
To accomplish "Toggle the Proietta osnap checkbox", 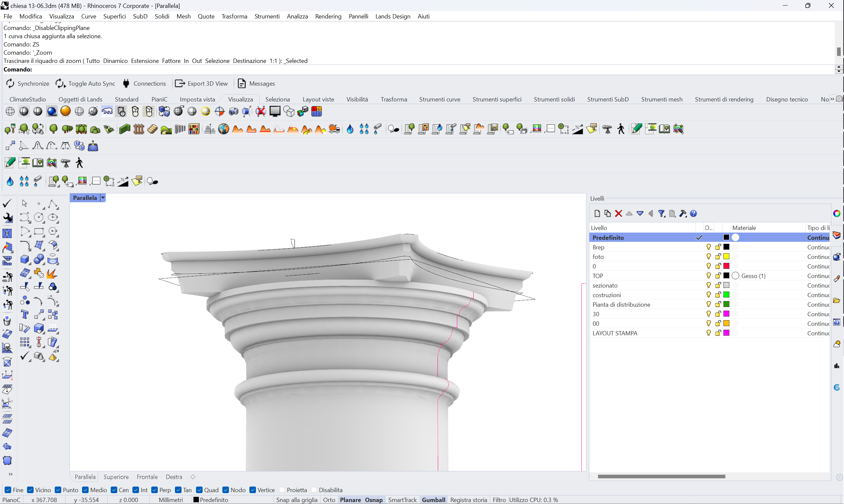I will coord(282,490).
